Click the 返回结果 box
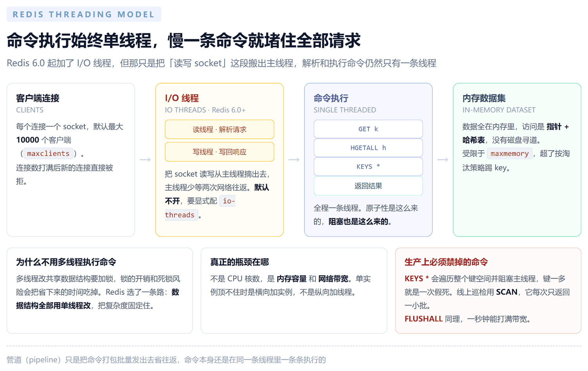This screenshot has width=588, height=371. coord(368,186)
